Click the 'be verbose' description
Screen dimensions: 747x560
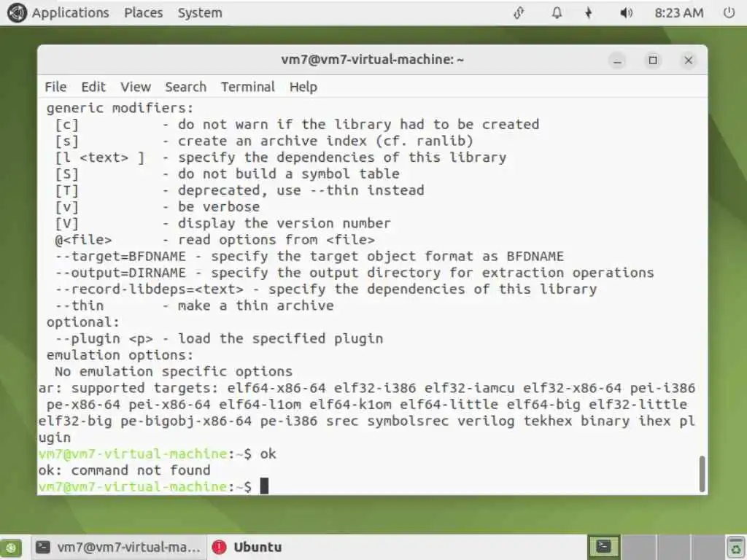click(x=219, y=206)
